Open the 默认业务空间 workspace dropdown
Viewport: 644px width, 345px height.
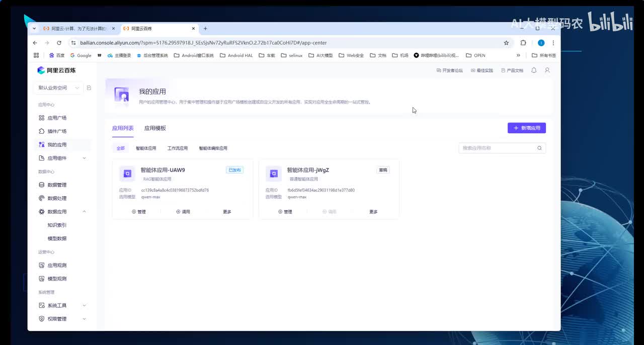click(x=58, y=88)
